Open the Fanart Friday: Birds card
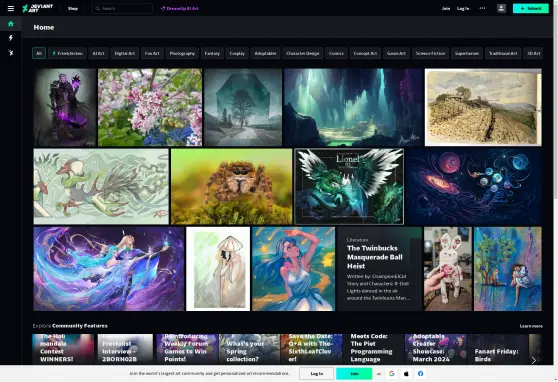Image resolution: width=558 pixels, height=382 pixels. [497, 349]
